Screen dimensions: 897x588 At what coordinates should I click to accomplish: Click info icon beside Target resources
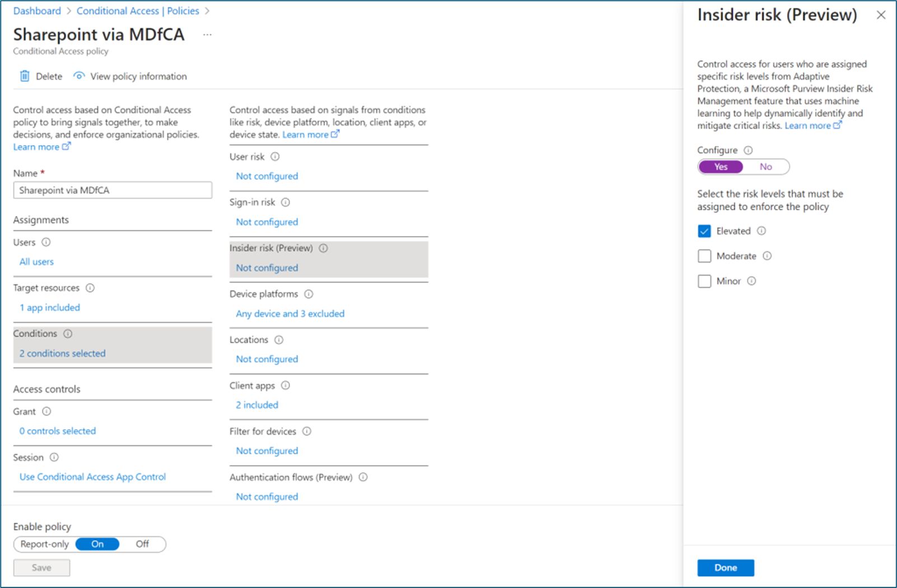(90, 288)
